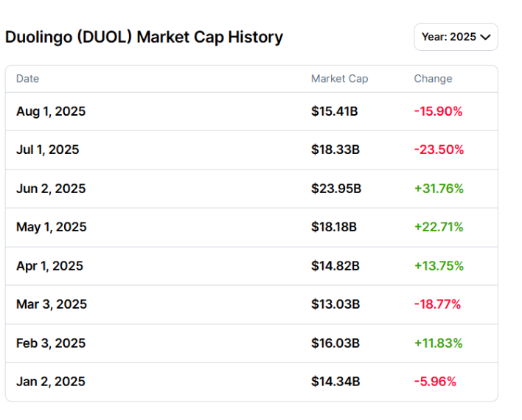Click the Date column header
This screenshot has width=522, height=420.
tap(27, 79)
